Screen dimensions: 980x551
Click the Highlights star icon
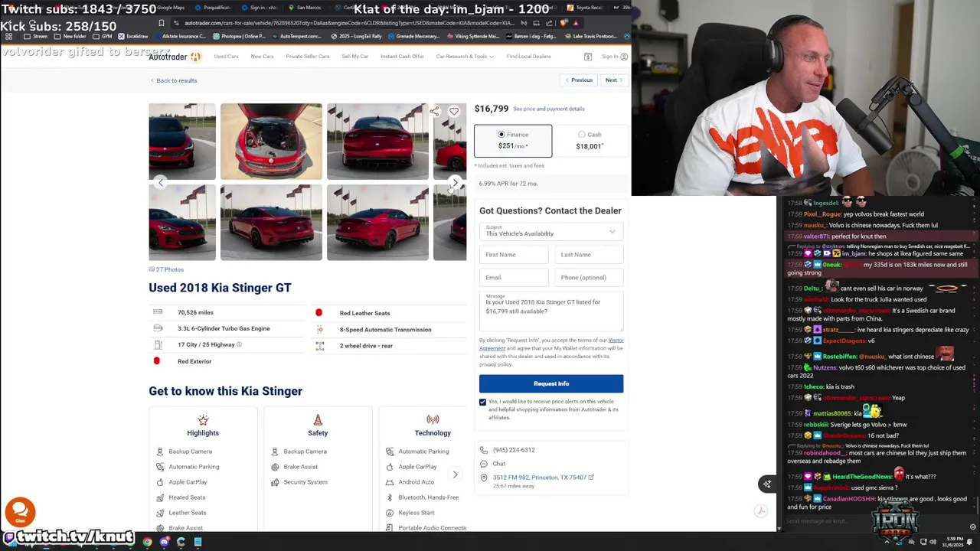pyautogui.click(x=203, y=419)
